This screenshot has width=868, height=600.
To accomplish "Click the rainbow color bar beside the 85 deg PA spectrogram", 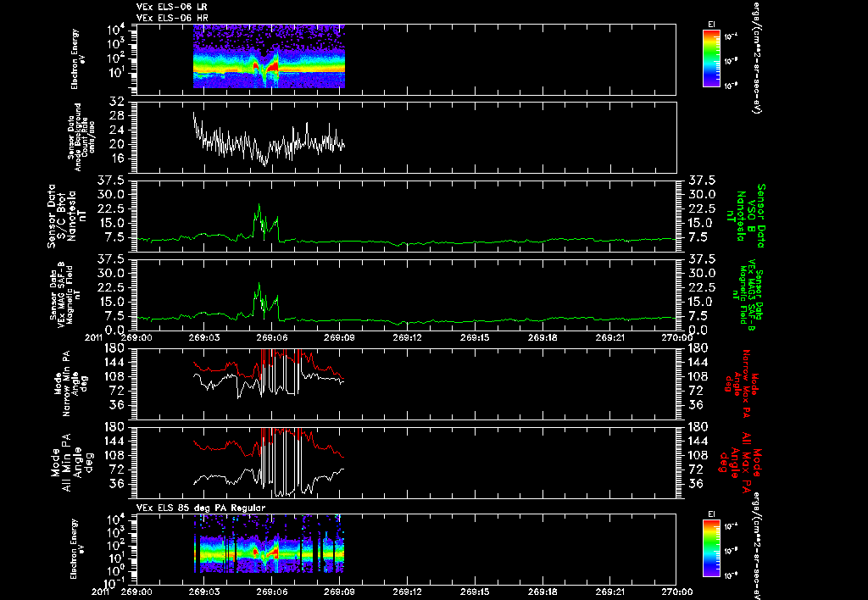I will point(711,550).
